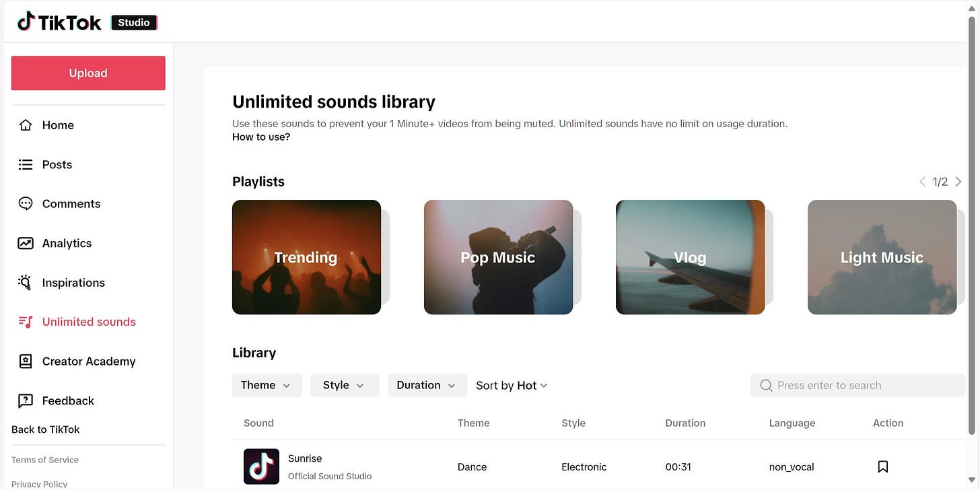Image resolution: width=980 pixels, height=490 pixels.
Task: Click the TikTok Studio logo
Action: click(87, 22)
